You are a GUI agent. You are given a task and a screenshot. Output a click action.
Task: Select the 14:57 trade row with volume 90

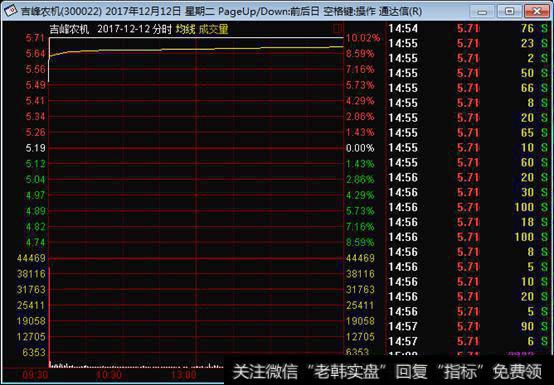tap(468, 326)
